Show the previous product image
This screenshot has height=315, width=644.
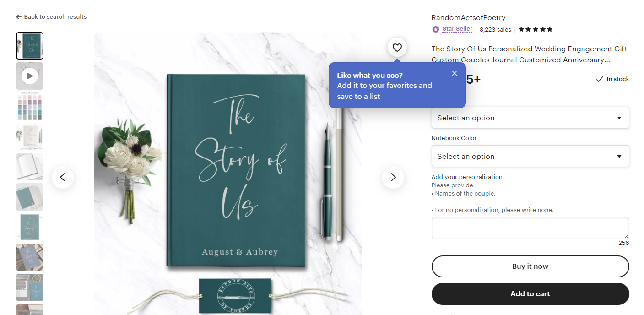point(63,177)
